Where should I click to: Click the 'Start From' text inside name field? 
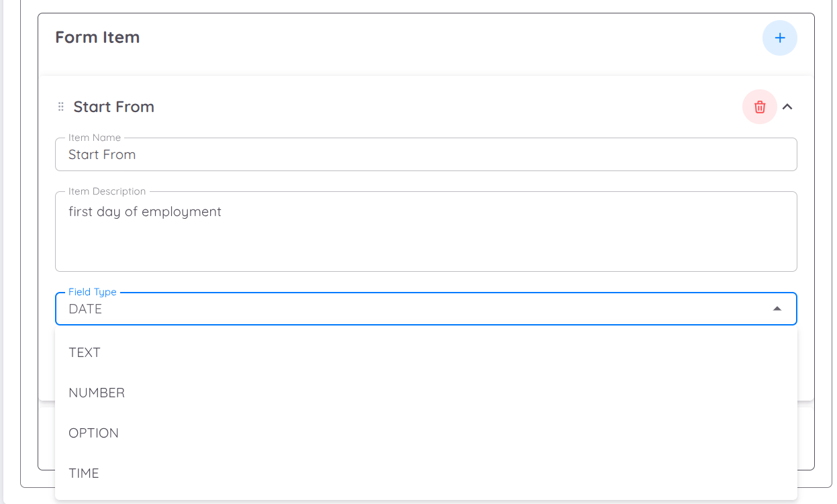click(x=102, y=155)
